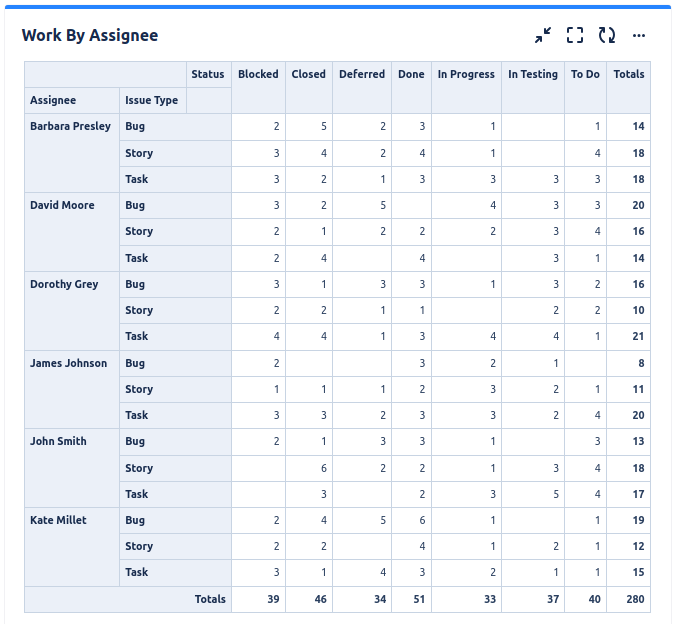Click the In Testing column total 37
This screenshot has width=677, height=624.
click(533, 599)
